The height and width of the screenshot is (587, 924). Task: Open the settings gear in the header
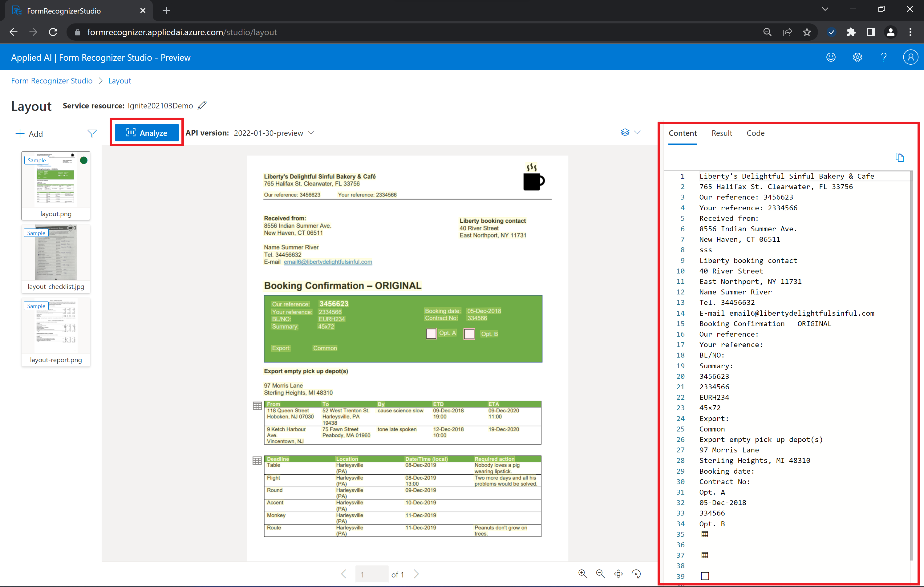pyautogui.click(x=857, y=58)
